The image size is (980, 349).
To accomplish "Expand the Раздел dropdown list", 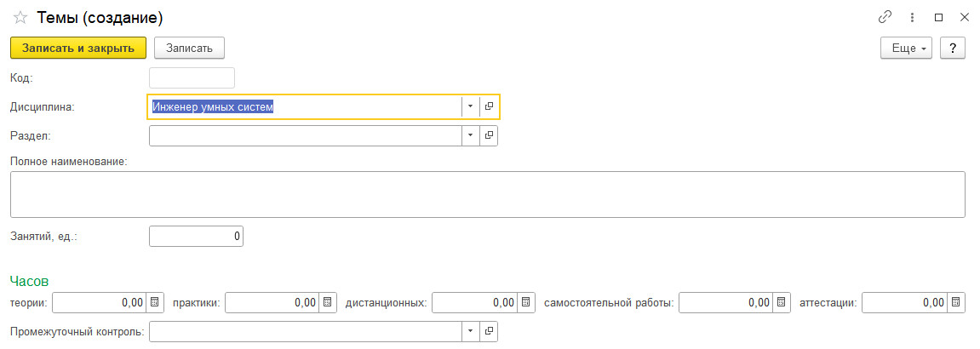I will pyautogui.click(x=470, y=135).
